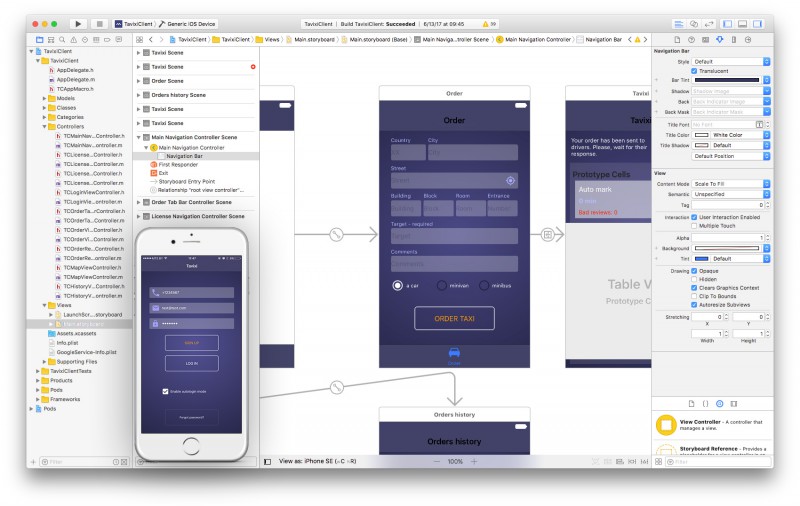Screen dimensions: 800x506
Task: Show the Media library filmstrip icon
Action: [734, 403]
